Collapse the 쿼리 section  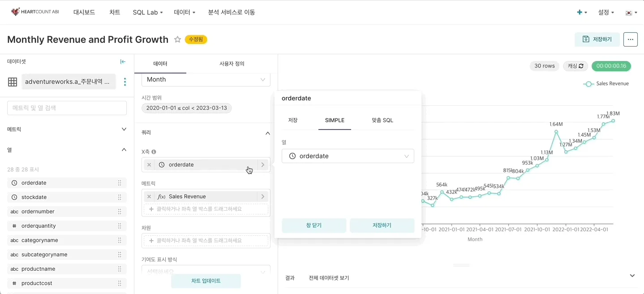tap(267, 133)
